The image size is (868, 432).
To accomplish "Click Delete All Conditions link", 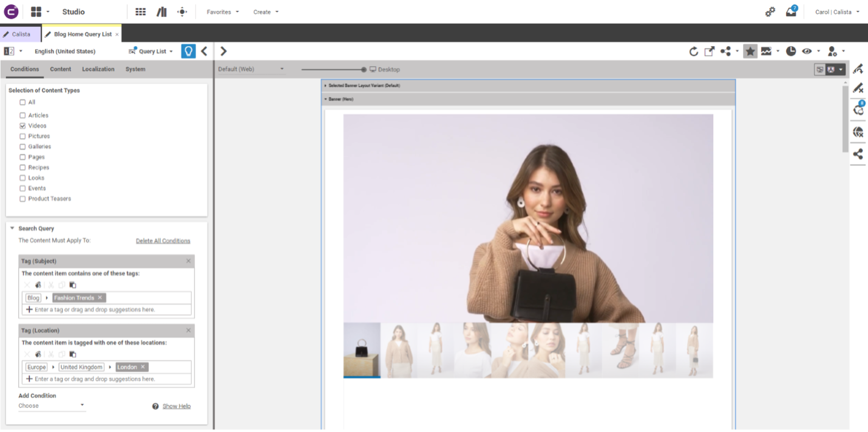I will (x=163, y=241).
